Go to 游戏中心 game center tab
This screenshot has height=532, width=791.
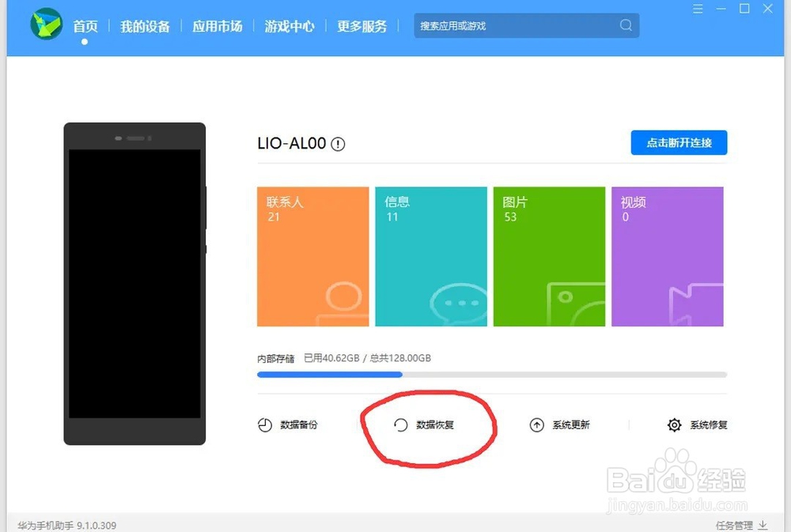(x=290, y=26)
